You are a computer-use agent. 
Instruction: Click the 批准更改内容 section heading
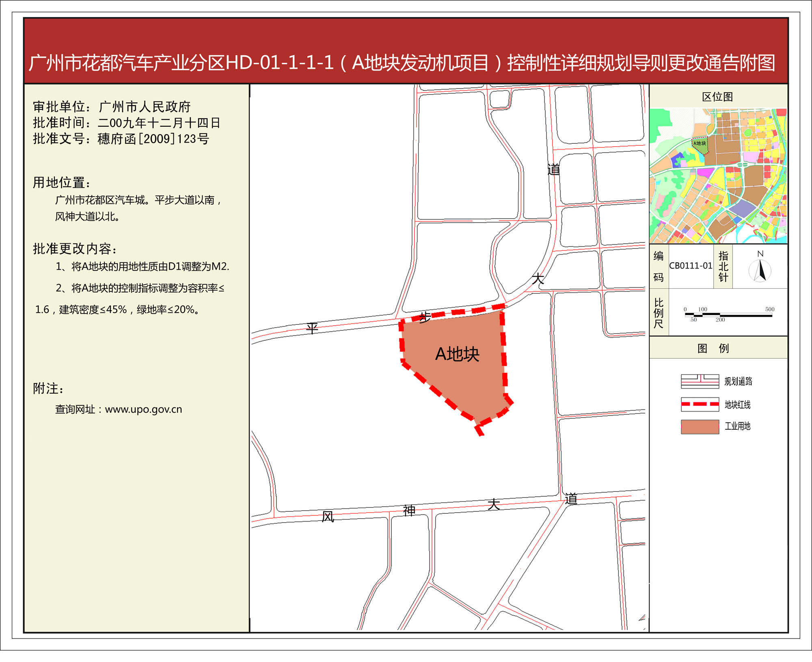(75, 249)
